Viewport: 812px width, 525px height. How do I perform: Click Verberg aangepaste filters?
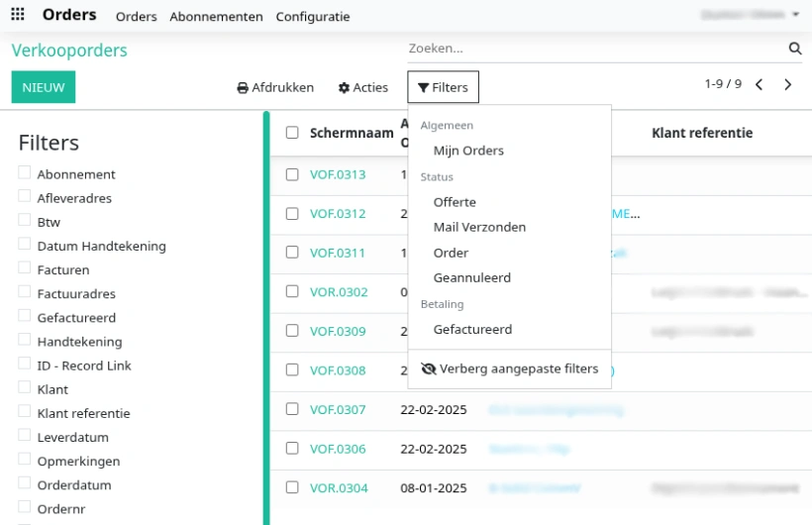coord(510,369)
